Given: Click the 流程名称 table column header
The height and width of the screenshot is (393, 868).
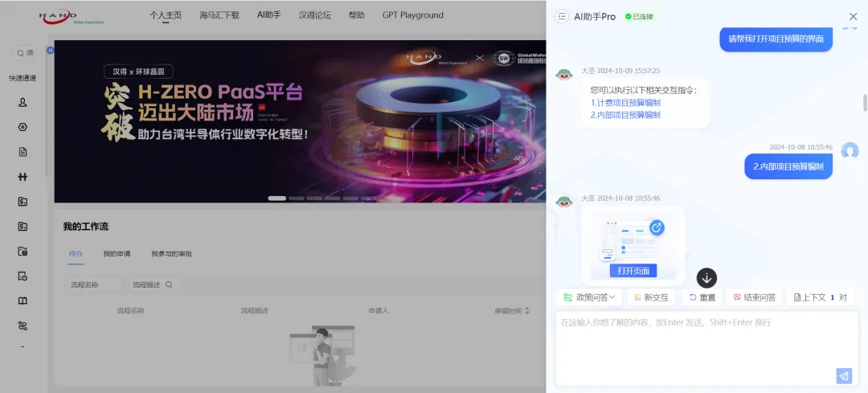Looking at the screenshot, I should (x=131, y=311).
